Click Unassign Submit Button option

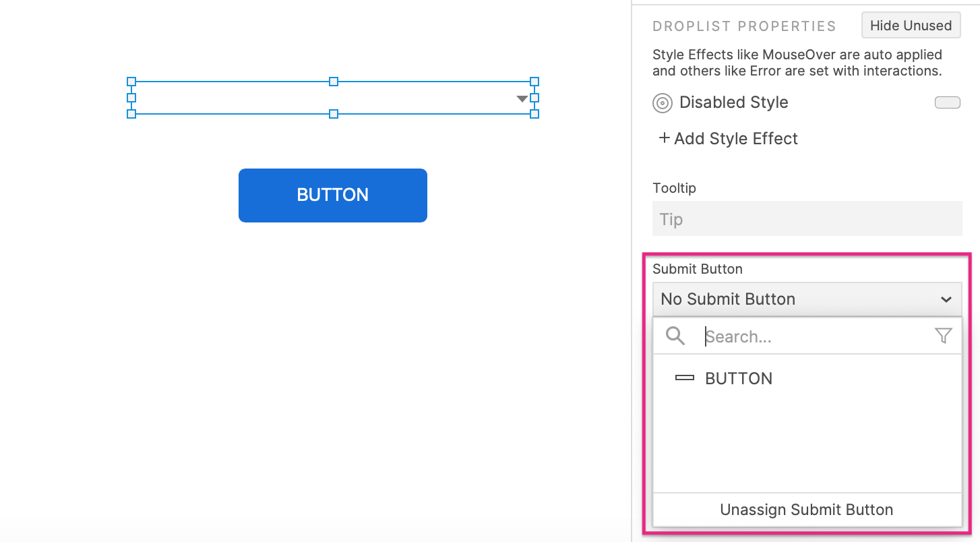coord(807,510)
